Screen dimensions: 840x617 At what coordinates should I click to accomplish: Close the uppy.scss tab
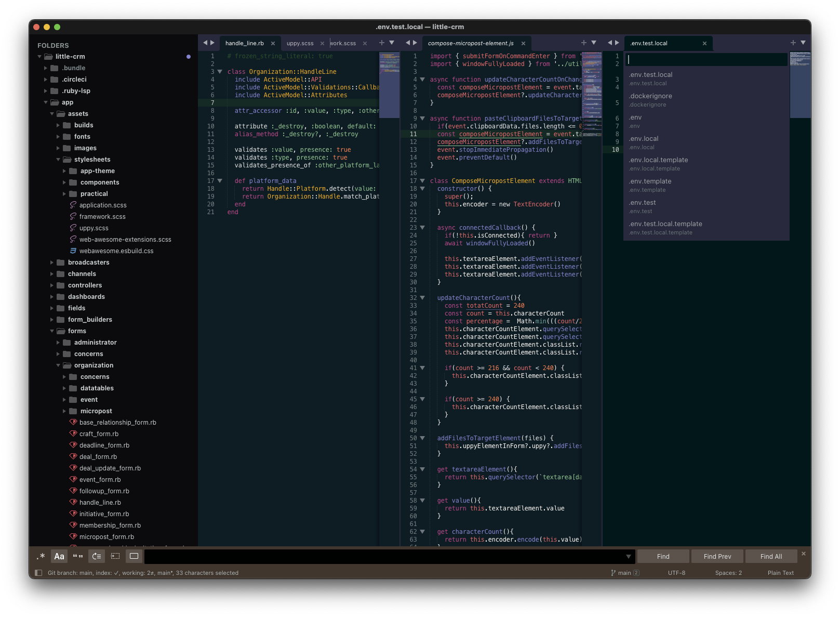(x=322, y=43)
